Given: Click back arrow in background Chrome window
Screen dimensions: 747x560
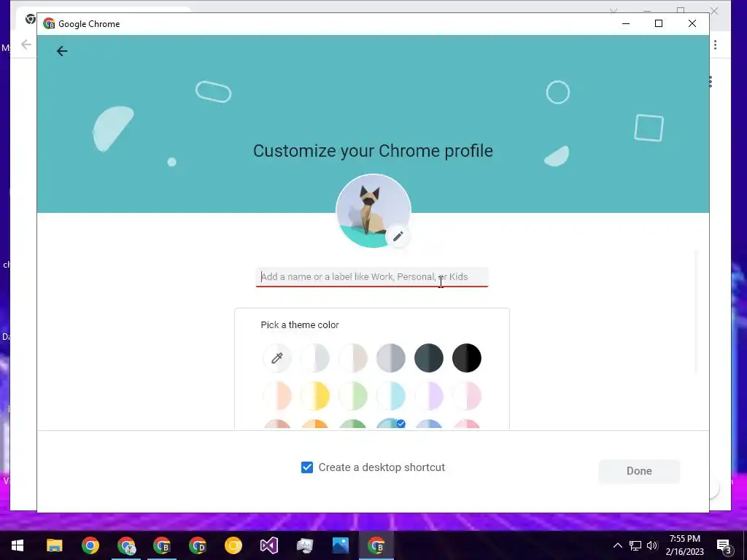Looking at the screenshot, I should (26, 44).
